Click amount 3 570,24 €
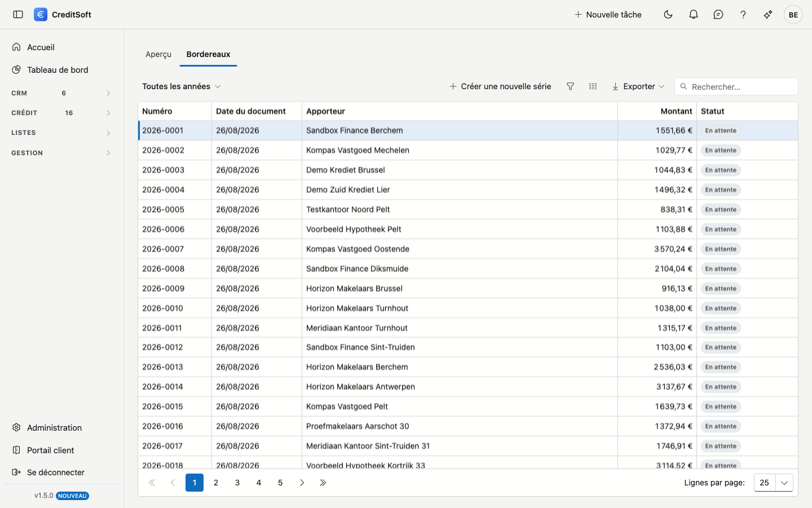This screenshot has width=812, height=508. pyautogui.click(x=673, y=249)
